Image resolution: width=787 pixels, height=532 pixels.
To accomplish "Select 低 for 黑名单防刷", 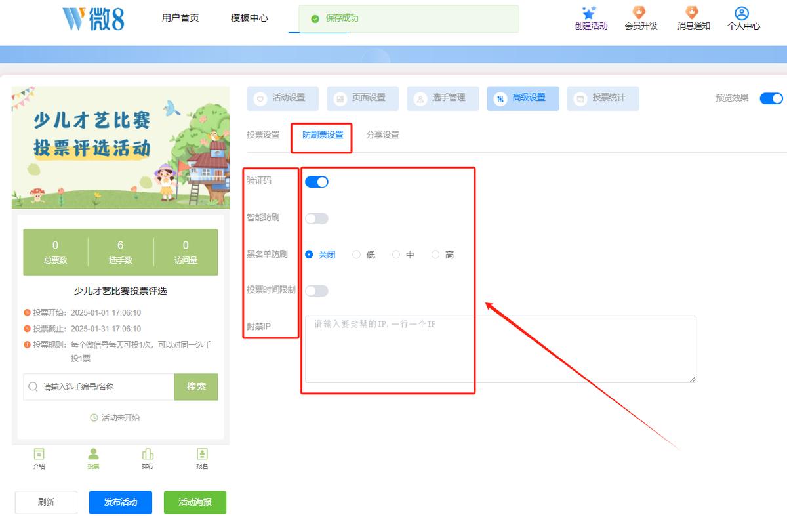I will point(364,255).
